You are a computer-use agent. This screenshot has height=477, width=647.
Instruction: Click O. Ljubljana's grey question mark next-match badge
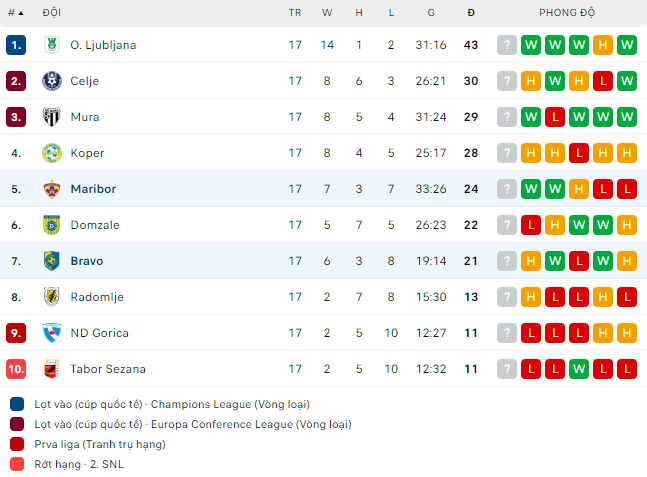pyautogui.click(x=507, y=45)
